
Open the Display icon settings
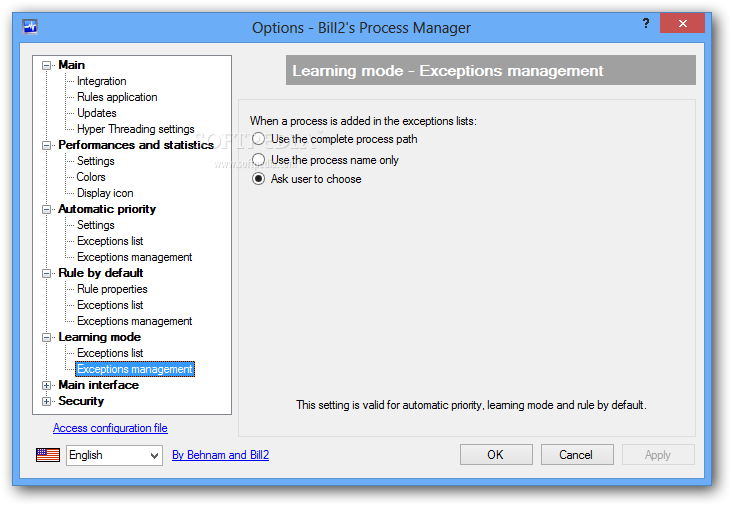[105, 193]
